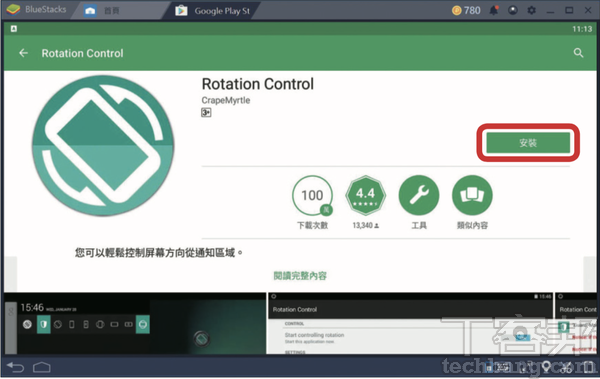
Task: Minimize the BlueStacks window
Action: pyautogui.click(x=550, y=11)
